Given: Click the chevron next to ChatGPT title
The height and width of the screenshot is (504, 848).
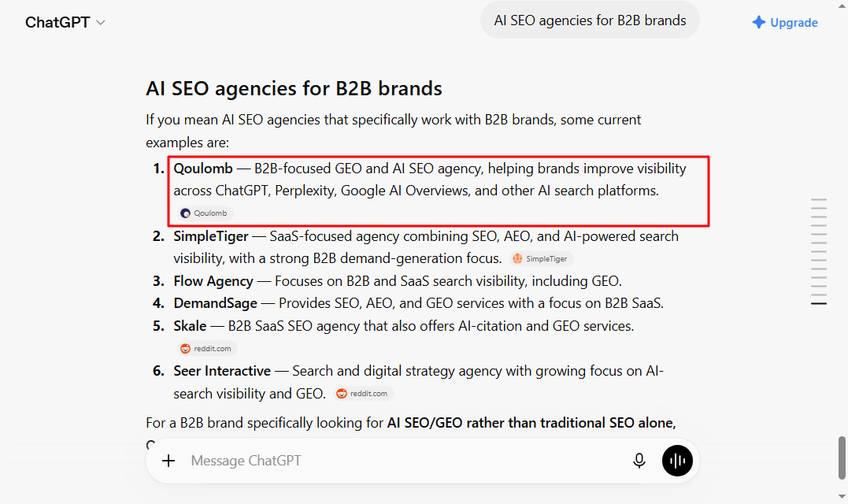Looking at the screenshot, I should coord(101,23).
